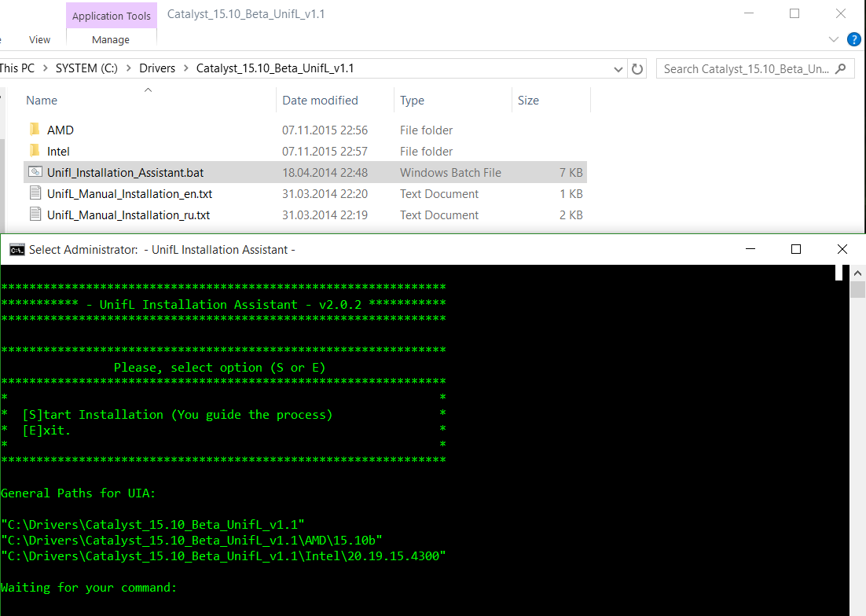This screenshot has width=866, height=616.
Task: Sort files by Type column
Action: (412, 100)
